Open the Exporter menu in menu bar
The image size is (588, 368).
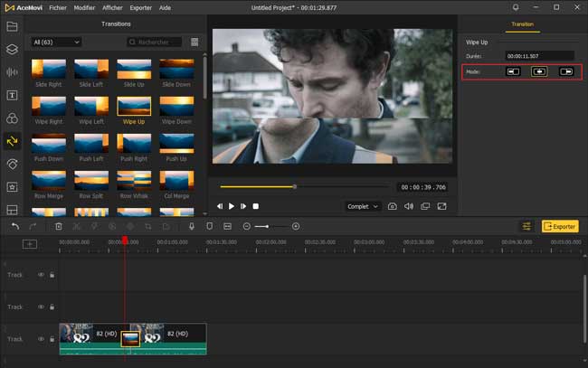pos(140,7)
